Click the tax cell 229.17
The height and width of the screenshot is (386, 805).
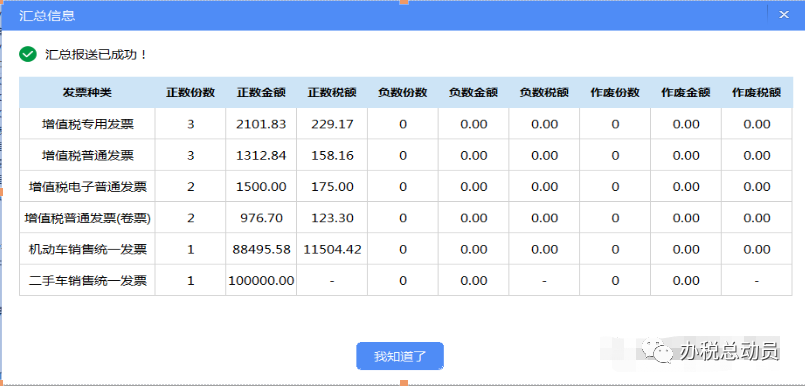[x=332, y=124]
